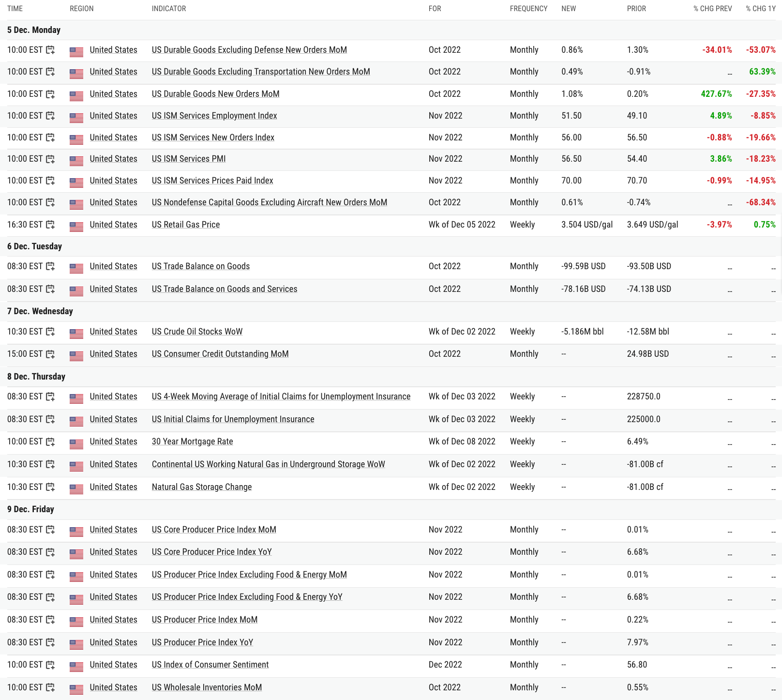Click the 228750.0 prior value
782x700 pixels.
click(644, 396)
